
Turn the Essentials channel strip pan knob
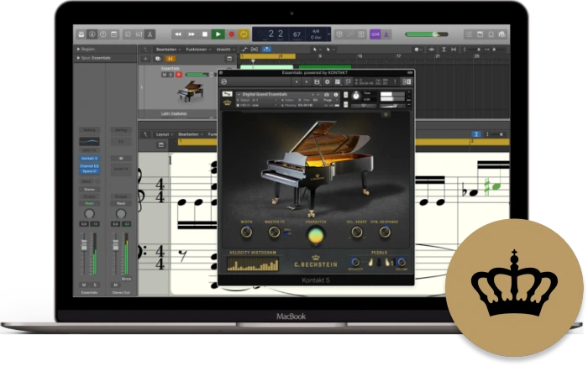tap(89, 214)
